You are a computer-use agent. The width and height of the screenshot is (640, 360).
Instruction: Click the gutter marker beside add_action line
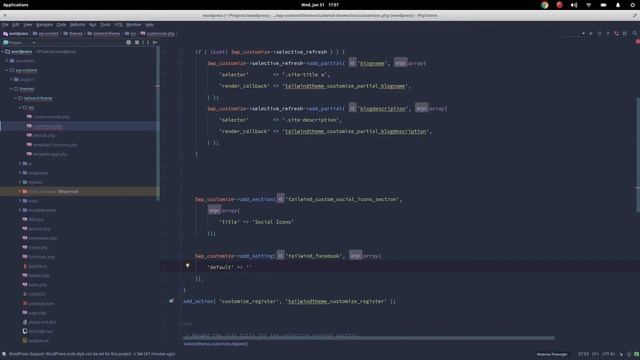[171, 301]
